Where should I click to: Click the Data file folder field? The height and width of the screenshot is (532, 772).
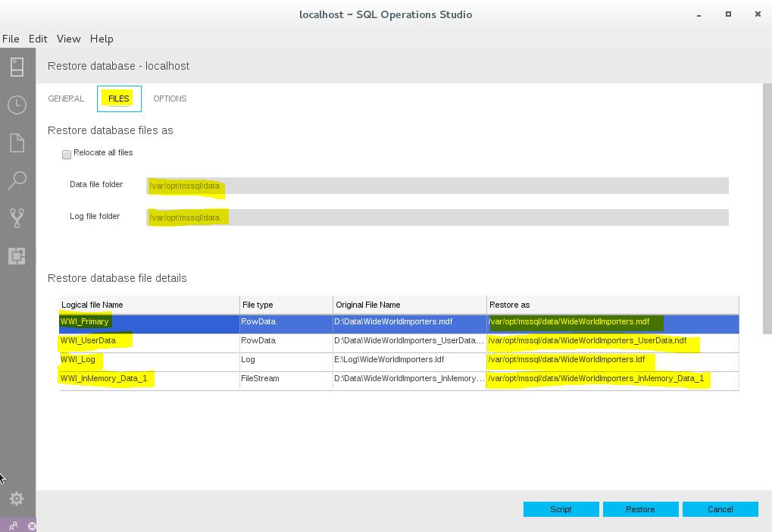coord(437,186)
